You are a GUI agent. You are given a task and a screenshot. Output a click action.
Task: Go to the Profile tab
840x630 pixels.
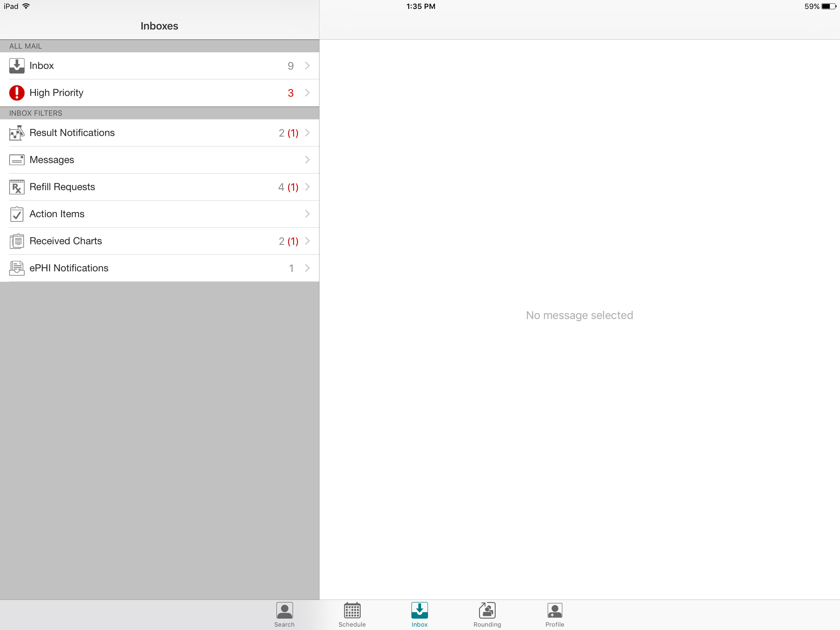tap(554, 614)
